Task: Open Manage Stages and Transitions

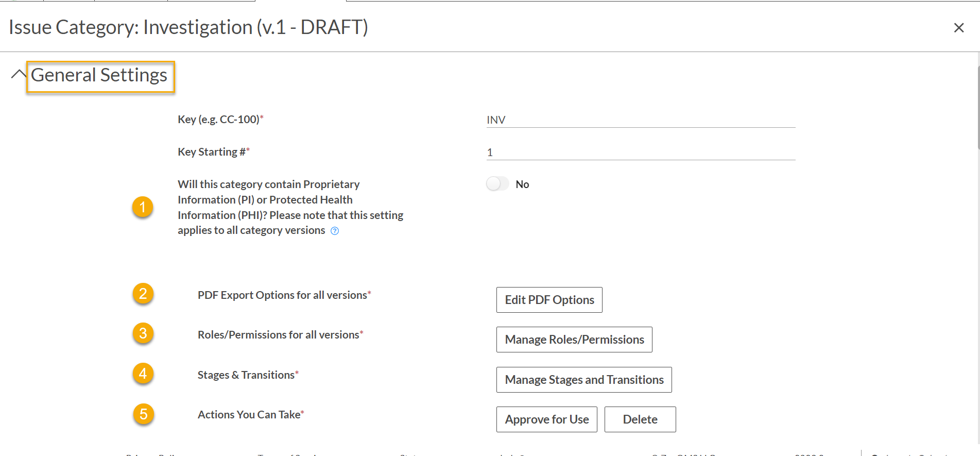Action: (x=584, y=380)
